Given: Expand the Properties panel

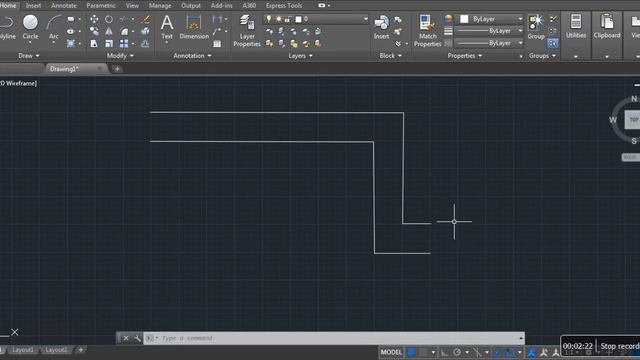Looking at the screenshot, I should coord(464,56).
